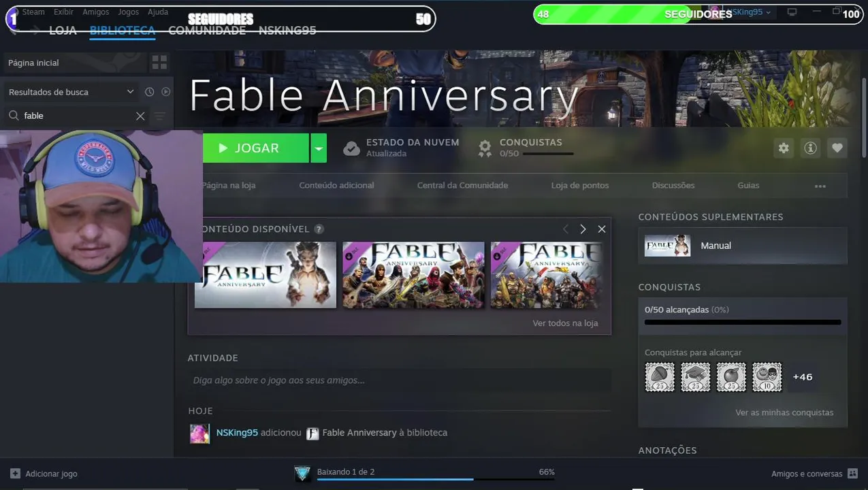Select the Biblioteca tab
The height and width of the screenshot is (490, 868).
[x=123, y=31]
